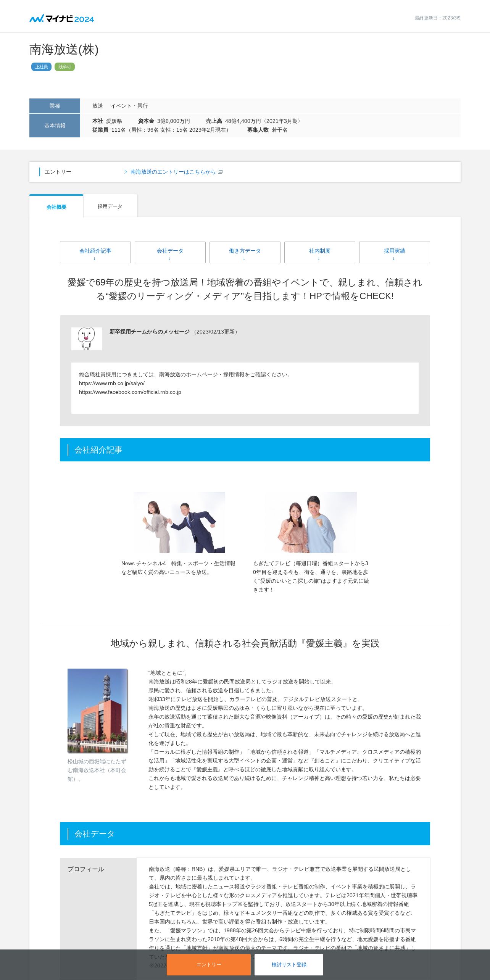Click the facebook.com/official.rnb.co.jp URL text
The height and width of the screenshot is (980, 490).
130,392
